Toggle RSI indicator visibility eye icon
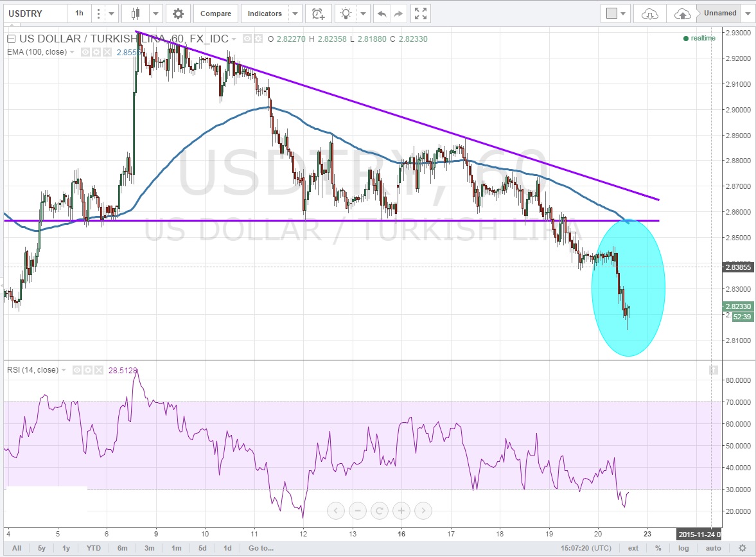Screen dimensions: 756x557 [x=76, y=370]
